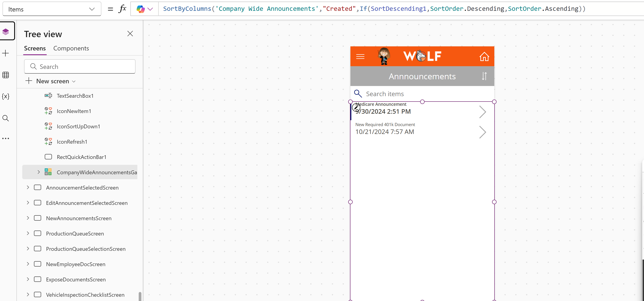
Task: Click the sidebar Search magnifier icon
Action: point(5,118)
